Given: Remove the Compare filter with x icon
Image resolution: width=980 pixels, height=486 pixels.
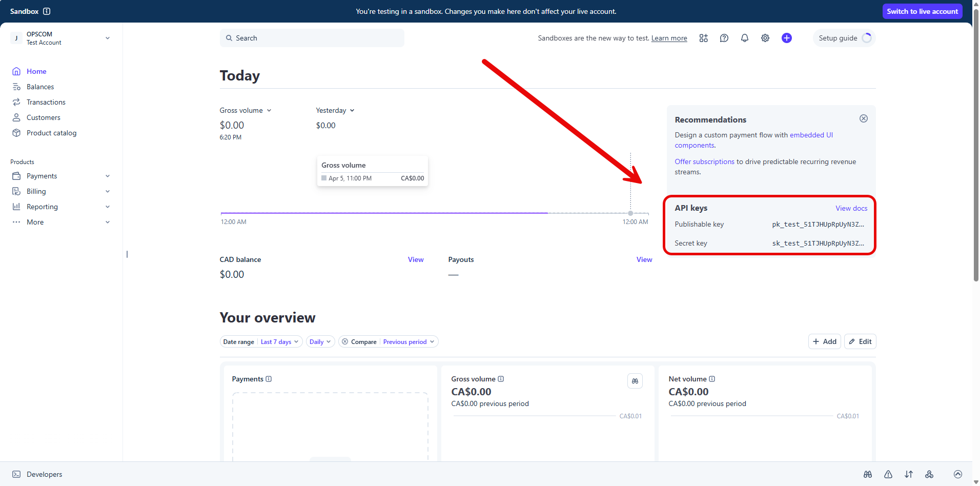Looking at the screenshot, I should click(x=345, y=342).
